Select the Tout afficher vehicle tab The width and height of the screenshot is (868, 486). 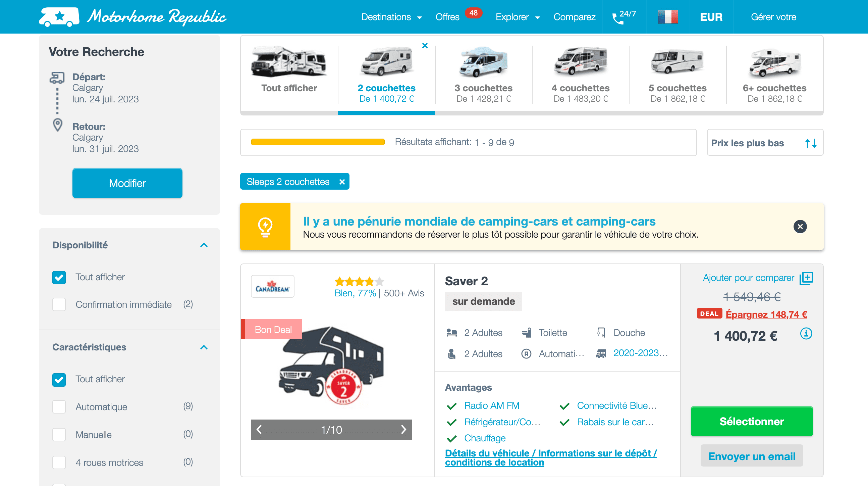289,74
